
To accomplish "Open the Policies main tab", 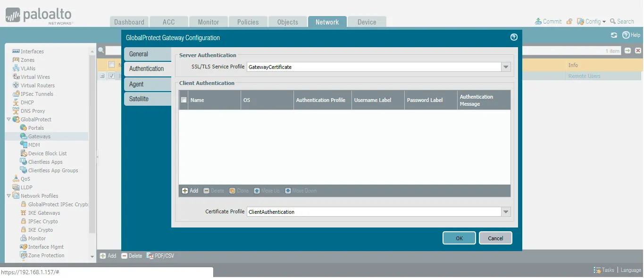I will 248,22.
